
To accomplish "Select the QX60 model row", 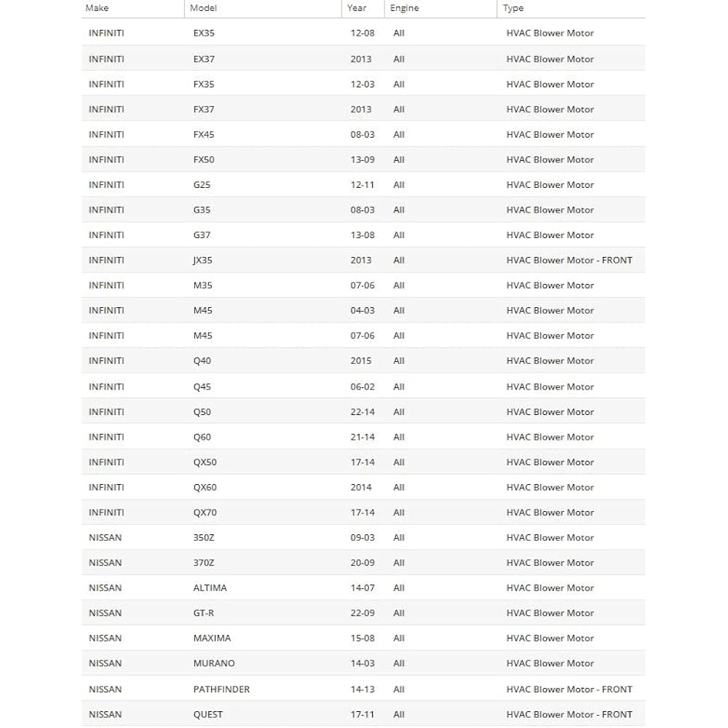I will 363,488.
